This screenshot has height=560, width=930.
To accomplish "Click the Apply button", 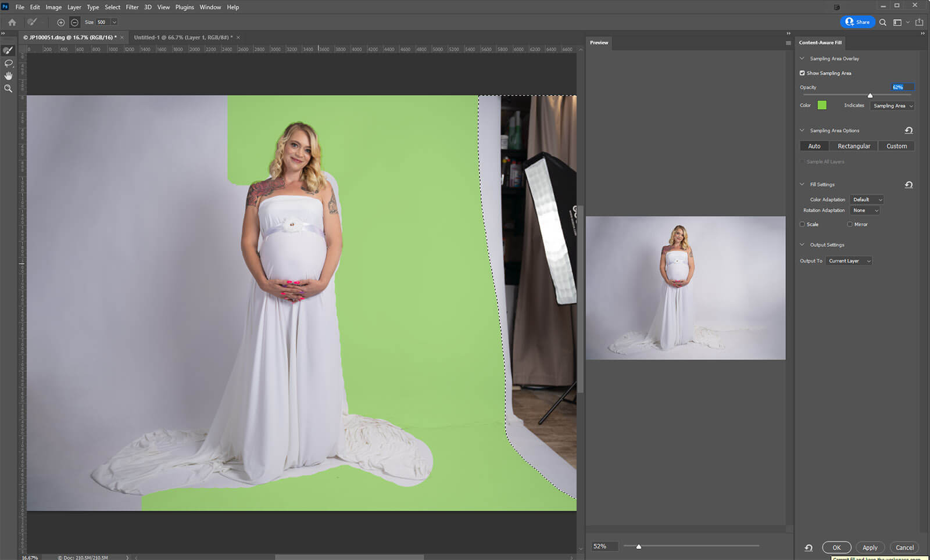I will point(870,547).
